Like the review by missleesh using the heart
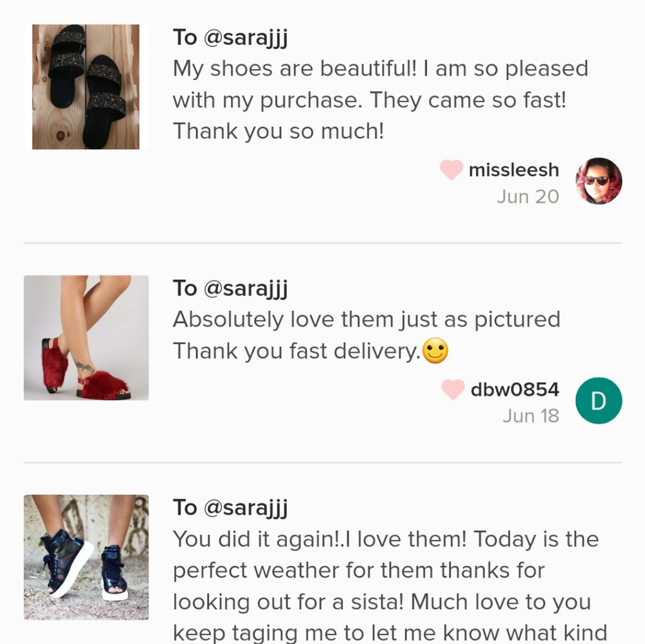The width and height of the screenshot is (645, 644). [451, 170]
